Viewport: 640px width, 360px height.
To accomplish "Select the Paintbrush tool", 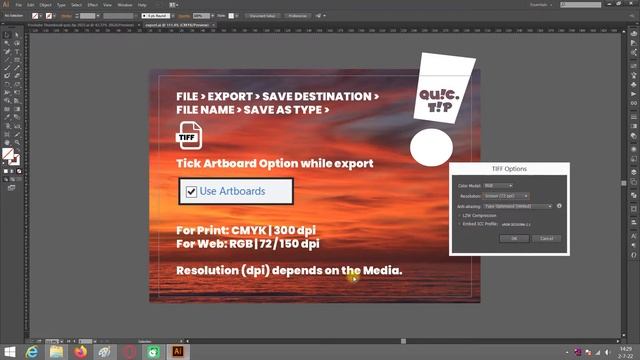I will pyautogui.click(x=7, y=68).
